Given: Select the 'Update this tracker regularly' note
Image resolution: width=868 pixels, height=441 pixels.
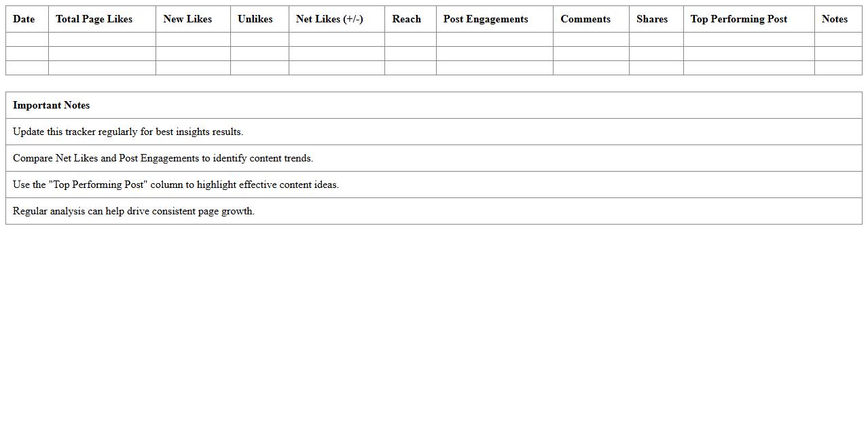Looking at the screenshot, I should [x=128, y=132].
